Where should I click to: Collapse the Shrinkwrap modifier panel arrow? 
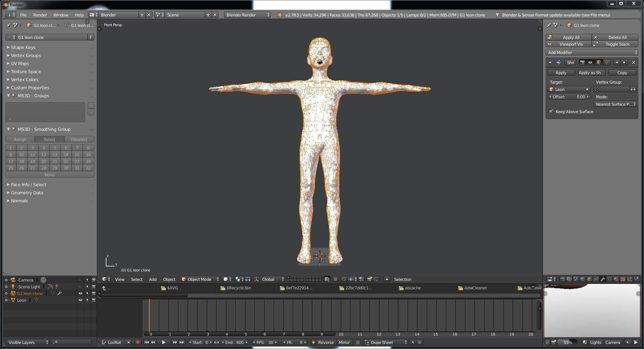click(550, 62)
